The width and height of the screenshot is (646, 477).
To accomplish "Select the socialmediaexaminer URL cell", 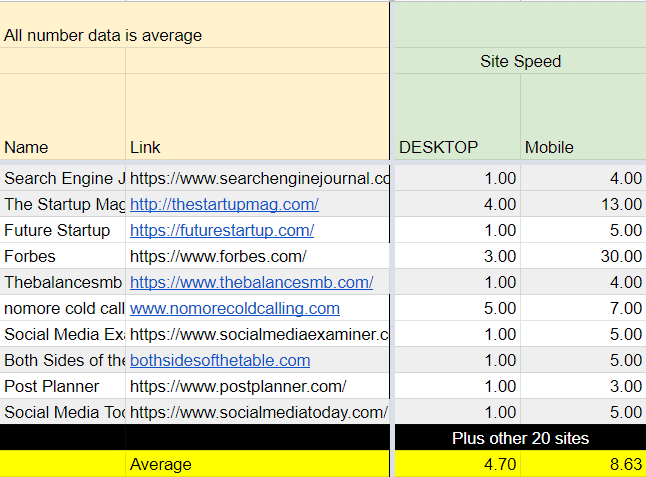I will [x=257, y=334].
